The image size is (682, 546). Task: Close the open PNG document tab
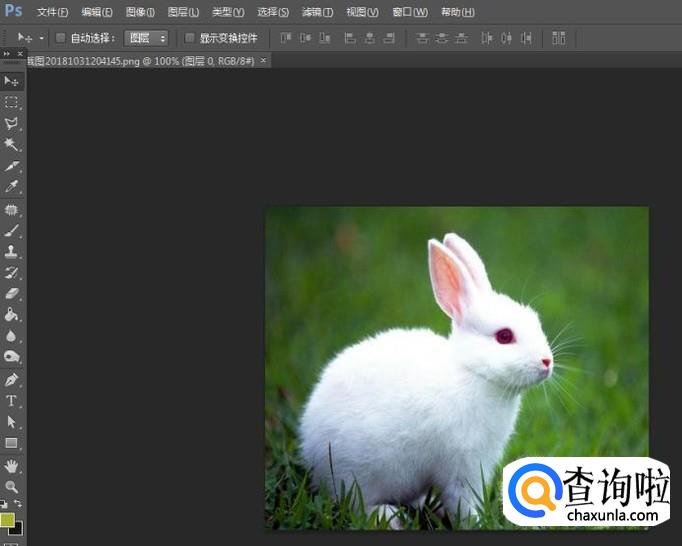tap(263, 61)
